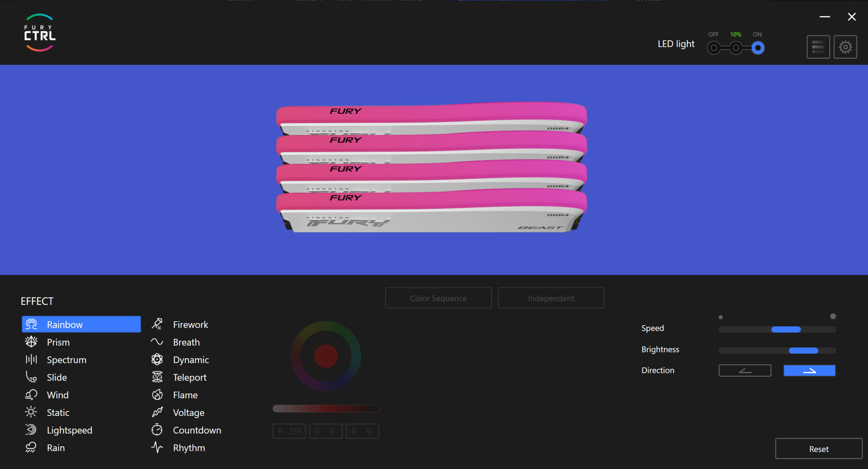Click the color saturation gradient bar

(x=326, y=409)
